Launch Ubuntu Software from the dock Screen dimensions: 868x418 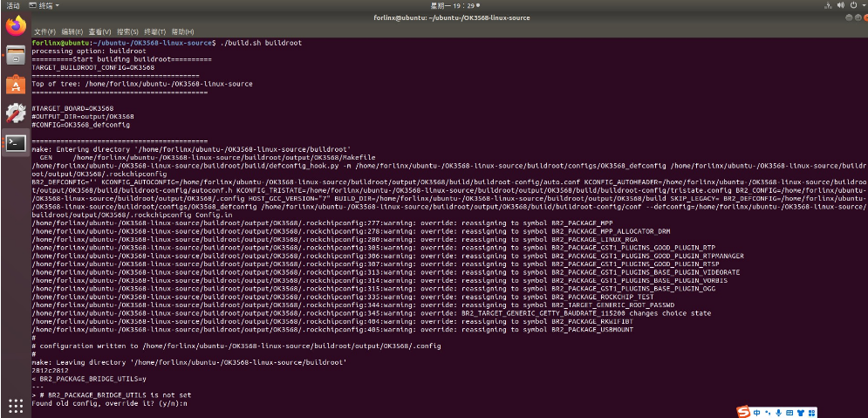pyautogui.click(x=16, y=84)
